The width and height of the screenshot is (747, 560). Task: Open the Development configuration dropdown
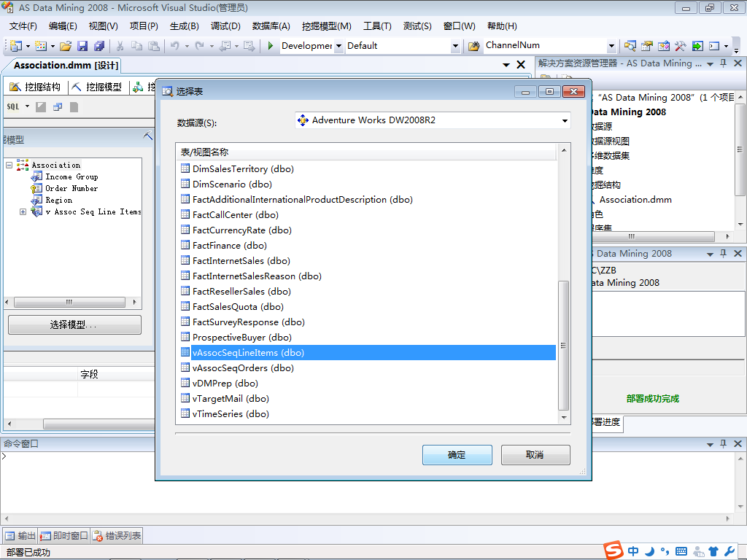338,46
